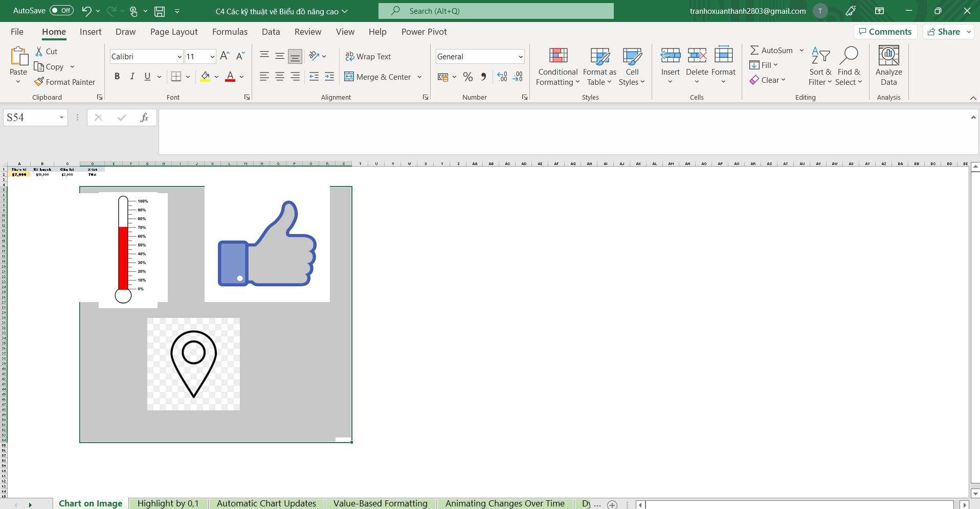
Task: Click the Percent Style icon
Action: pos(467,77)
